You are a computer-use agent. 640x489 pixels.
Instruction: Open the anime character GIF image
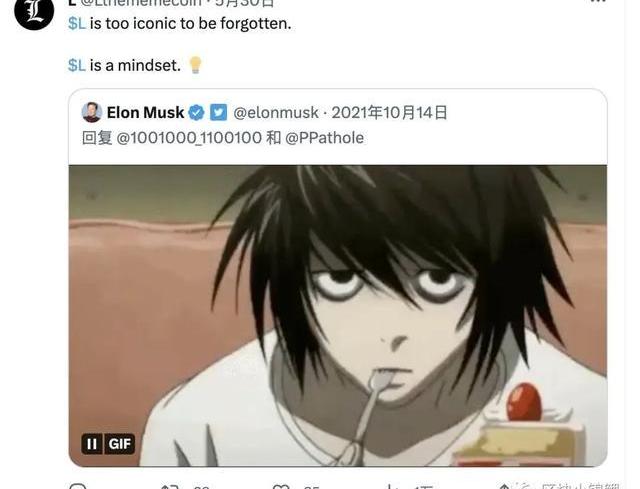tap(338, 316)
